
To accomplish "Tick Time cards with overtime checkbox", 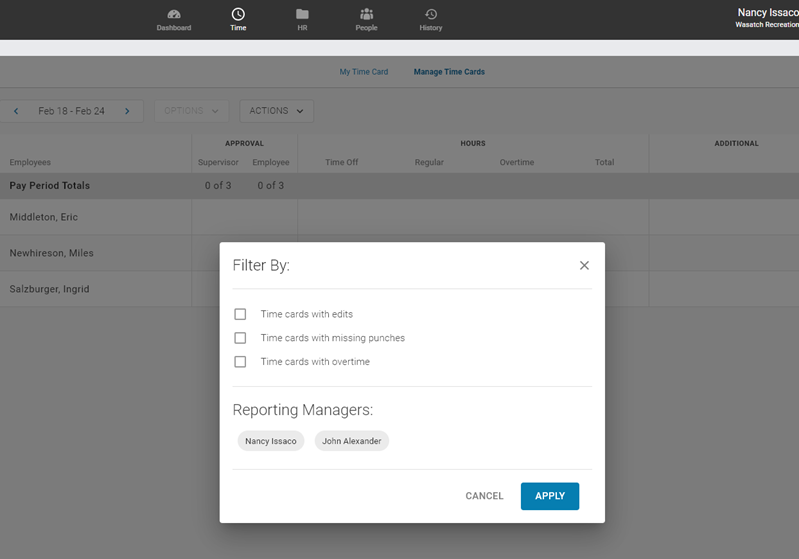I will point(240,362).
